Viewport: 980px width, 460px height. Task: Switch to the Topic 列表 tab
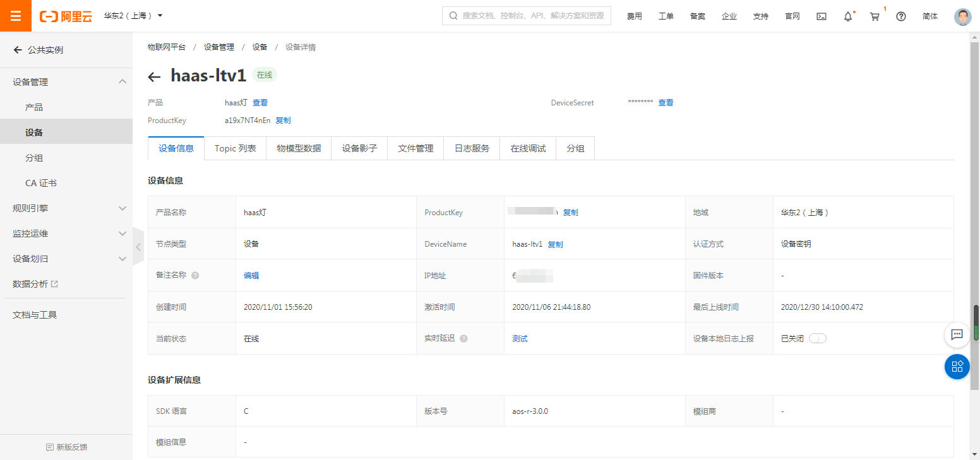click(235, 148)
